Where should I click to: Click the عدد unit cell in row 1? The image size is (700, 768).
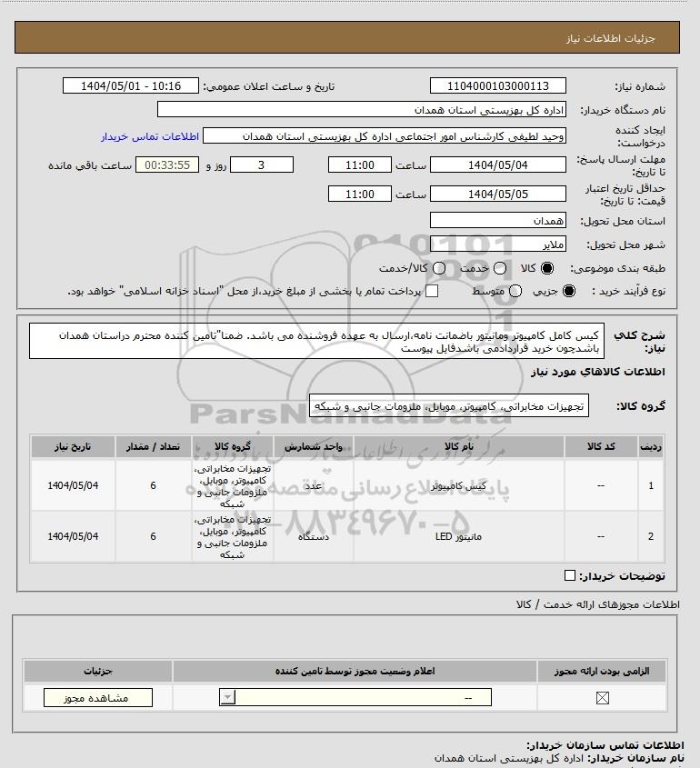tap(314, 485)
